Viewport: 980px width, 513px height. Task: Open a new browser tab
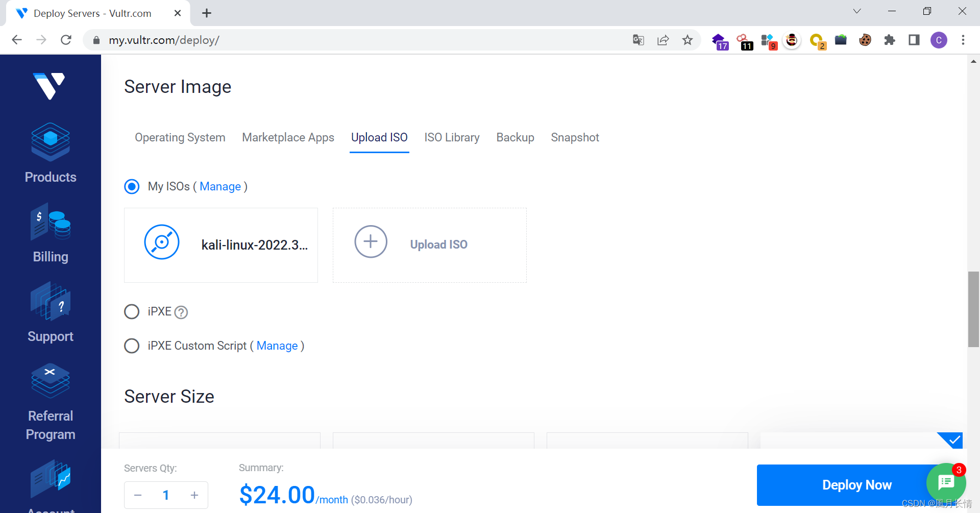[x=207, y=13]
